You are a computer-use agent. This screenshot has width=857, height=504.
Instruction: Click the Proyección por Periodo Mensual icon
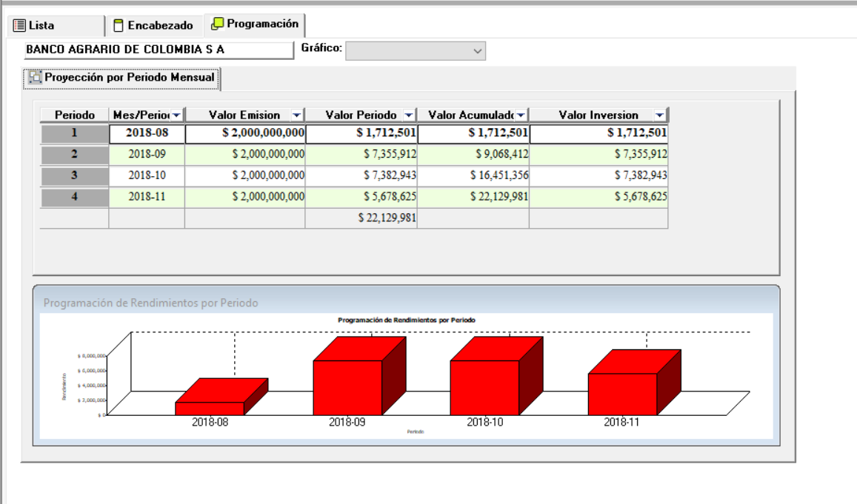35,77
